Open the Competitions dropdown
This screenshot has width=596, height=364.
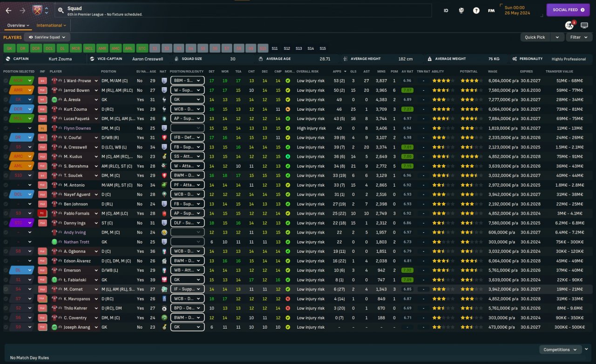560,350
